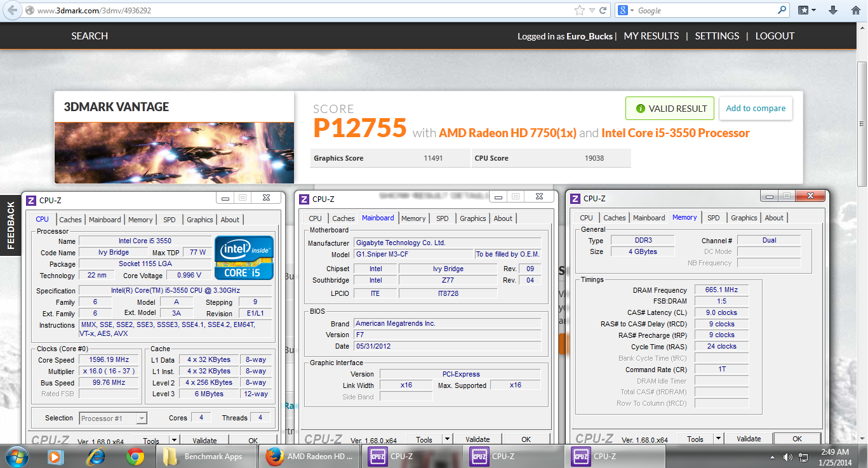Screen dimensions: 868x468
Task: Activate the second CPU-Z taskbar button
Action: [513, 457]
